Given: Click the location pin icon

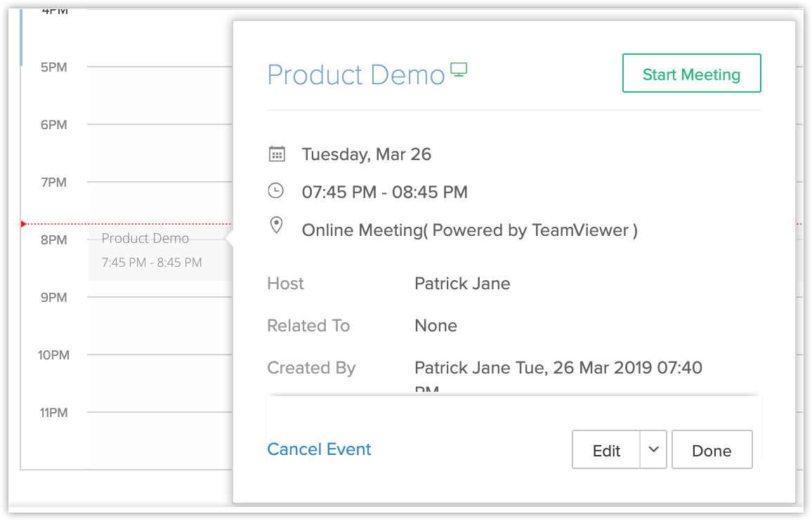Looking at the screenshot, I should [x=277, y=225].
